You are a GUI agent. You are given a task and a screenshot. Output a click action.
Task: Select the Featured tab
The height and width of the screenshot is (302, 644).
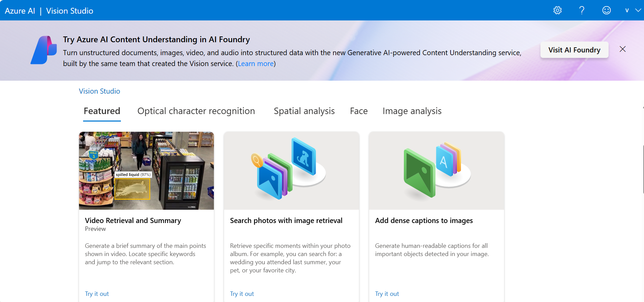[102, 111]
